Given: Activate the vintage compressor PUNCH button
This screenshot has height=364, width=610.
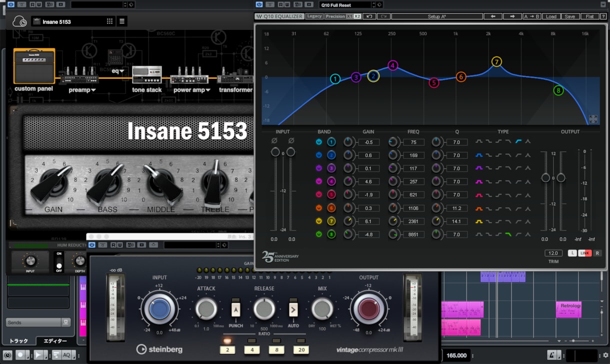Looking at the screenshot, I should click(235, 310).
